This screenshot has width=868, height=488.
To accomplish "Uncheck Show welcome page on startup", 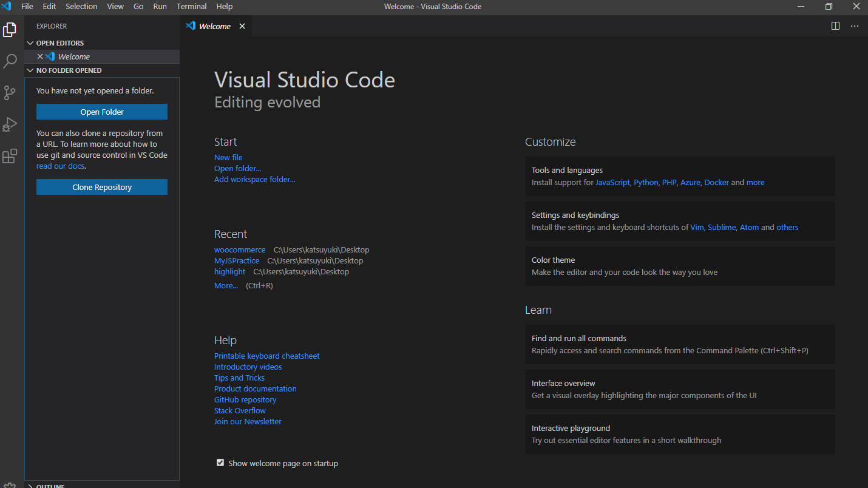I will [220, 463].
